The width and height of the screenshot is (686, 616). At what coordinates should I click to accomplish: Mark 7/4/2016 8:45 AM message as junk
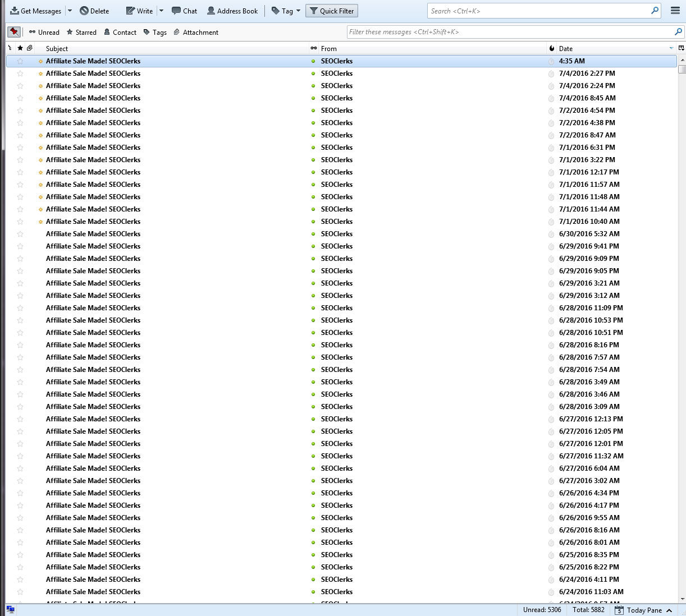551,98
